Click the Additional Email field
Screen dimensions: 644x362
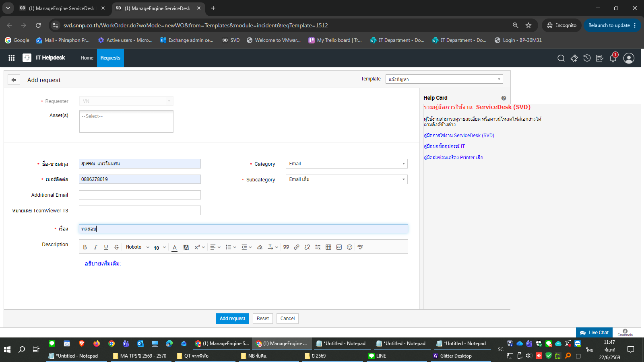[140, 195]
